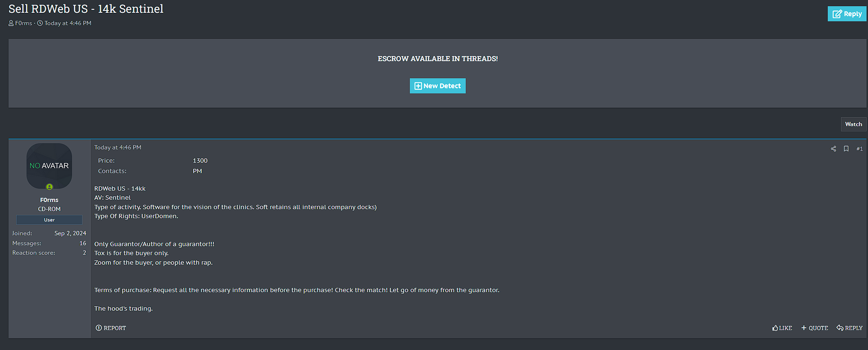The height and width of the screenshot is (350, 868).
Task: Click the ESCROW AVAILABLE IN THREADS banner text
Action: (x=437, y=59)
